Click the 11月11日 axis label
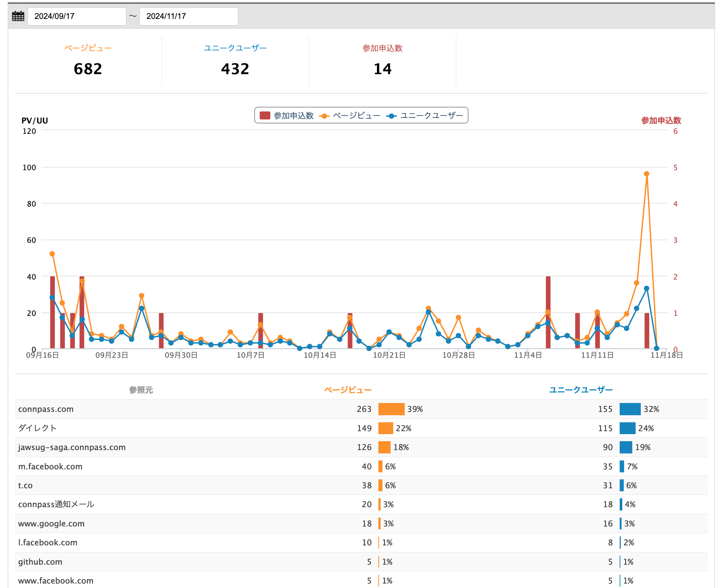Viewport: 719px width, 588px height. tap(597, 355)
